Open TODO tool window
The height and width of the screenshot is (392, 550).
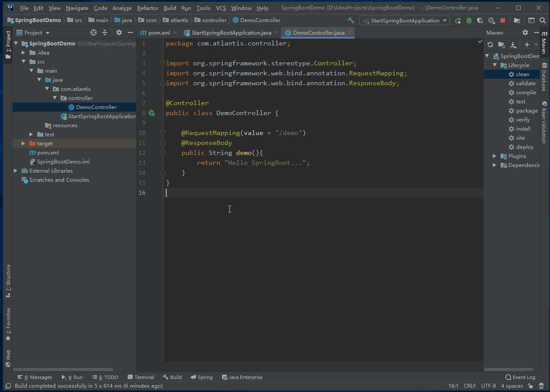pyautogui.click(x=105, y=377)
